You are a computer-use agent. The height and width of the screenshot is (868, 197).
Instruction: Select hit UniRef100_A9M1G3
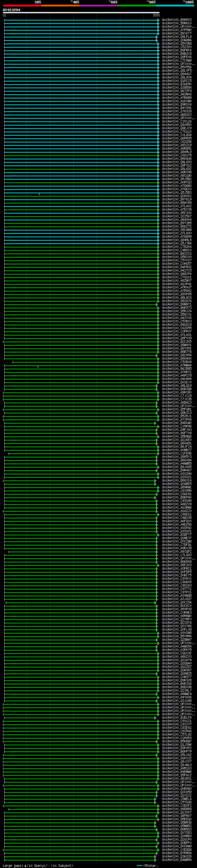point(177,768)
